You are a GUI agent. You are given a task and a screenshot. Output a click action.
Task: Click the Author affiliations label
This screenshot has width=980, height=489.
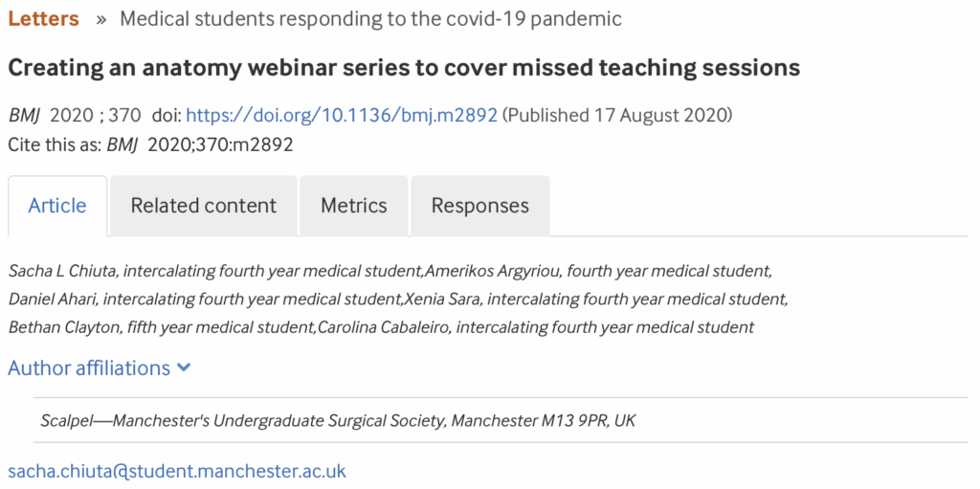(x=89, y=367)
